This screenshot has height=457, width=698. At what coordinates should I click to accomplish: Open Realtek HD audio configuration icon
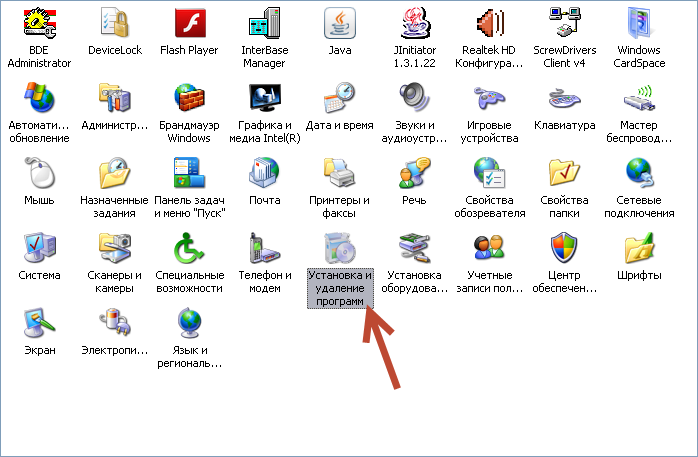(490, 24)
